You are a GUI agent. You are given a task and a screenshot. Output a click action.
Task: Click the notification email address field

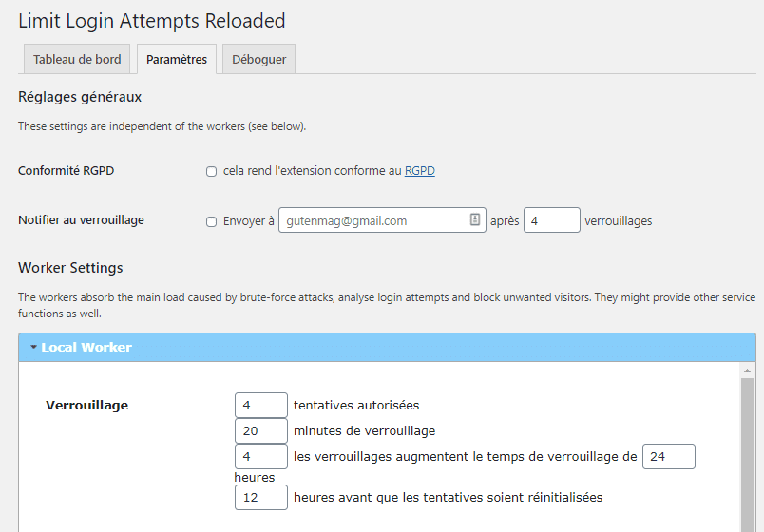click(x=382, y=220)
